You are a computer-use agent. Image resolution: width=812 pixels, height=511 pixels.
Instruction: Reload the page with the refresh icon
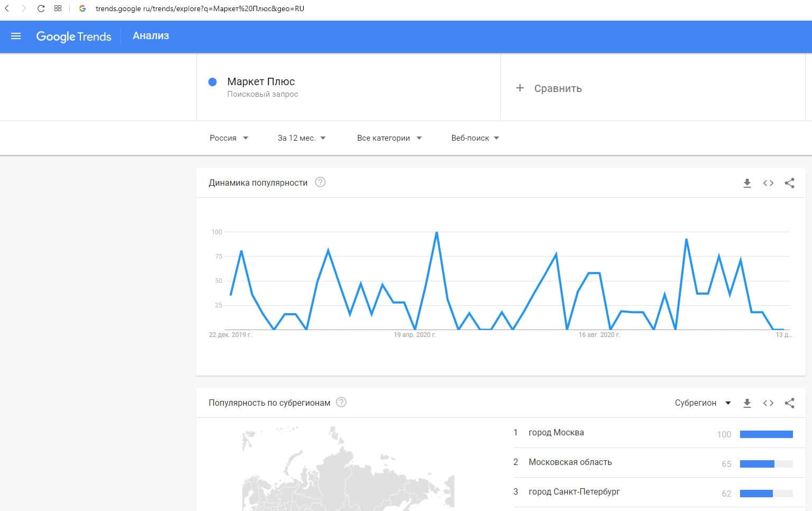coord(41,8)
